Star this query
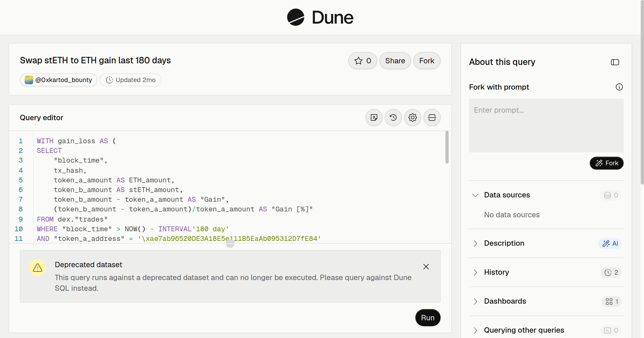The height and width of the screenshot is (338, 644). pyautogui.click(x=363, y=61)
